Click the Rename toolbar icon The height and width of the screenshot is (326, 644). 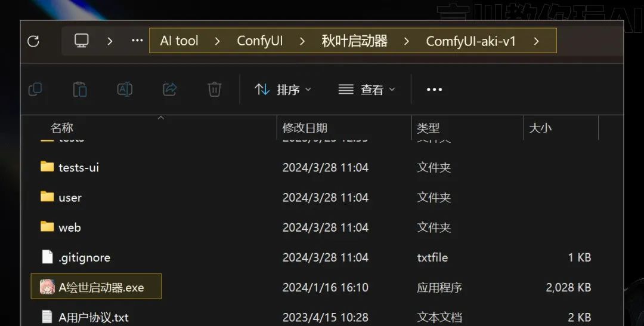click(x=125, y=89)
